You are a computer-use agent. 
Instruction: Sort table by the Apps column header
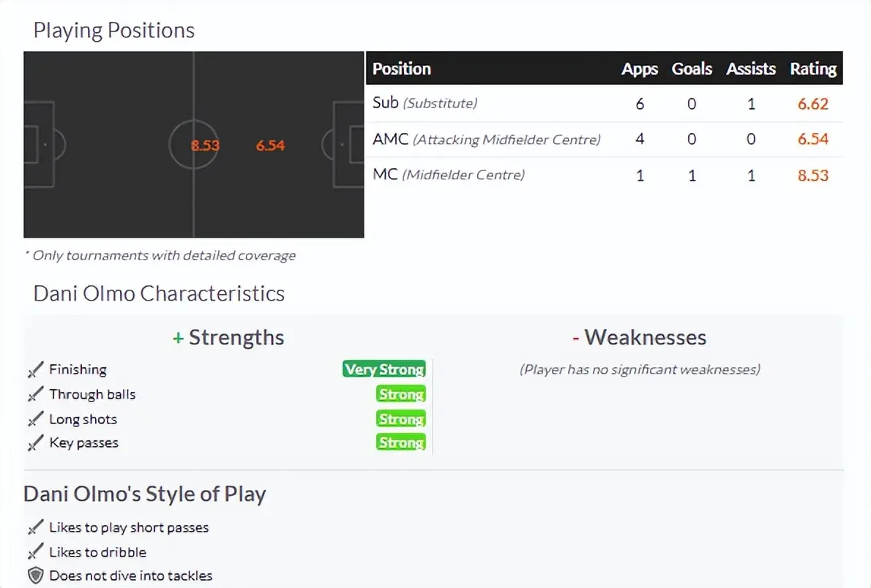coord(639,69)
